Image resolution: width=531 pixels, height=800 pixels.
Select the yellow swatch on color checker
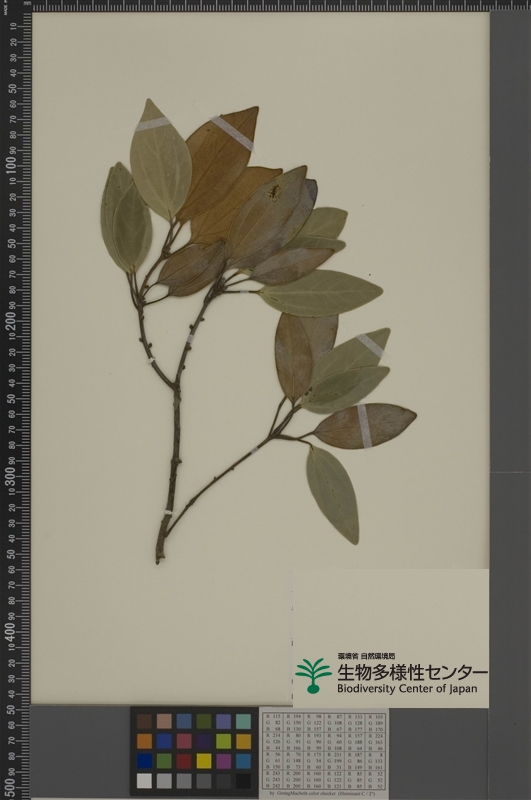(204, 761)
